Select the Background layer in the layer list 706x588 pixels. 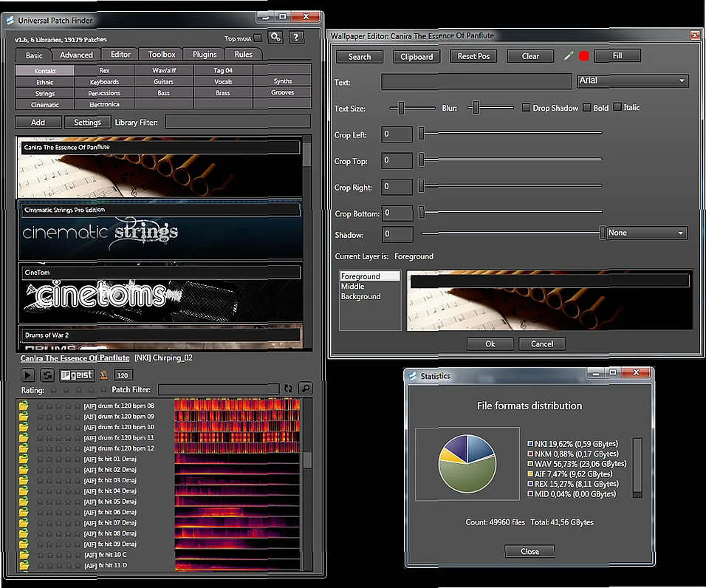click(361, 296)
